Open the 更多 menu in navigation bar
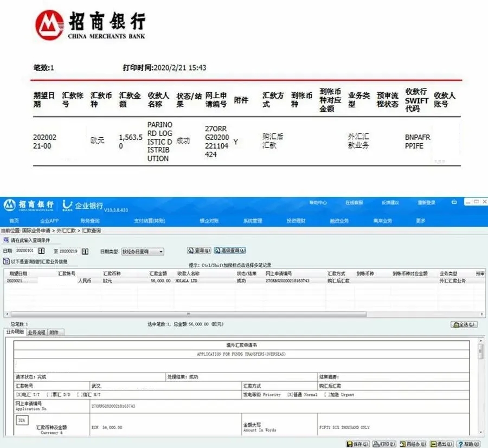Screen dimensions: 488x448 pos(421,221)
